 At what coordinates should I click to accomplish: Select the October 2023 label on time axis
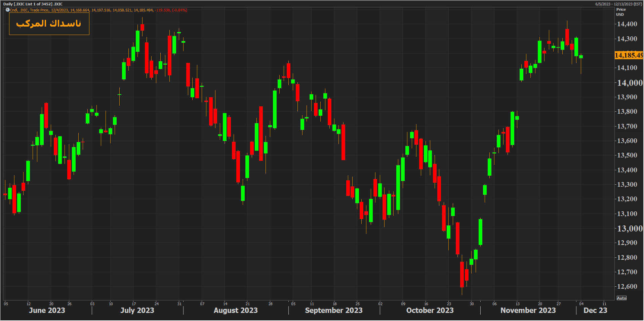[430, 310]
